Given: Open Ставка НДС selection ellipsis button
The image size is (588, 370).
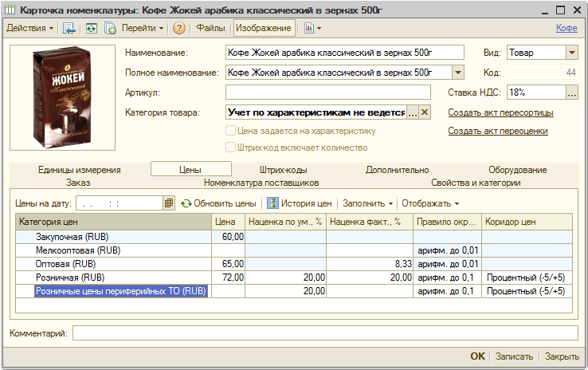Looking at the screenshot, I should tap(572, 92).
